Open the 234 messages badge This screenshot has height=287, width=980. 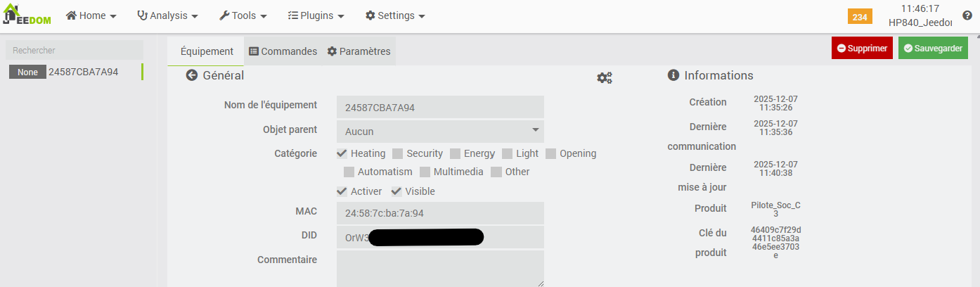859,17
